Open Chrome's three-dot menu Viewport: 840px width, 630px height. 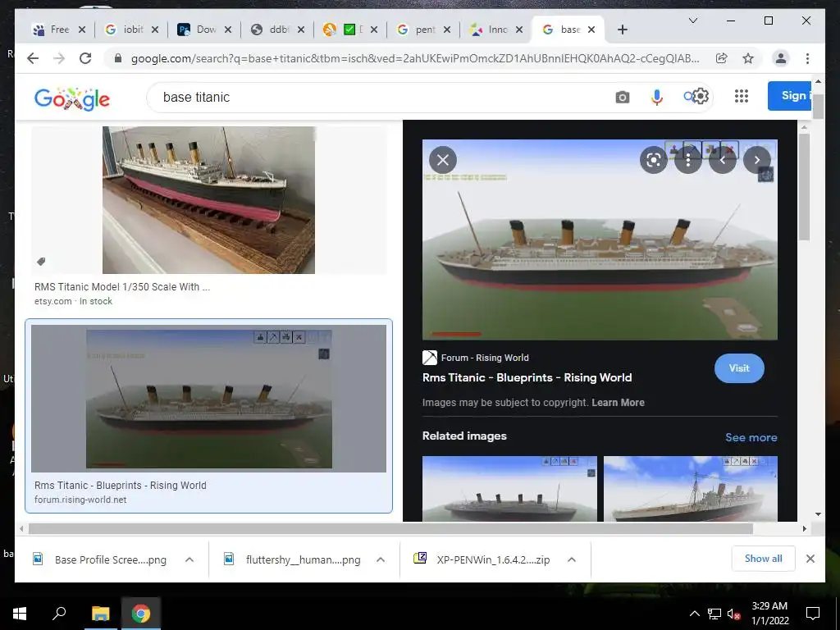click(x=807, y=58)
